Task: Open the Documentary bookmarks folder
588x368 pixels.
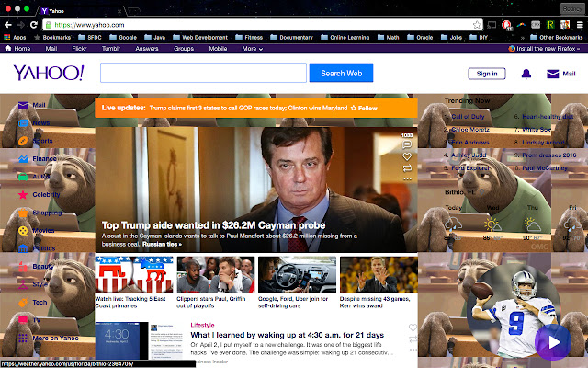Action: click(x=291, y=37)
